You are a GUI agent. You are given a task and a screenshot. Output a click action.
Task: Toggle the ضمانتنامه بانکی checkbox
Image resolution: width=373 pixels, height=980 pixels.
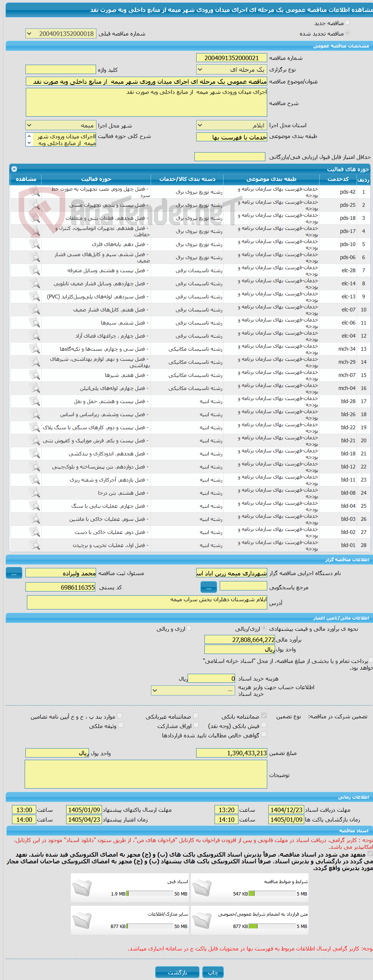[x=264, y=716]
